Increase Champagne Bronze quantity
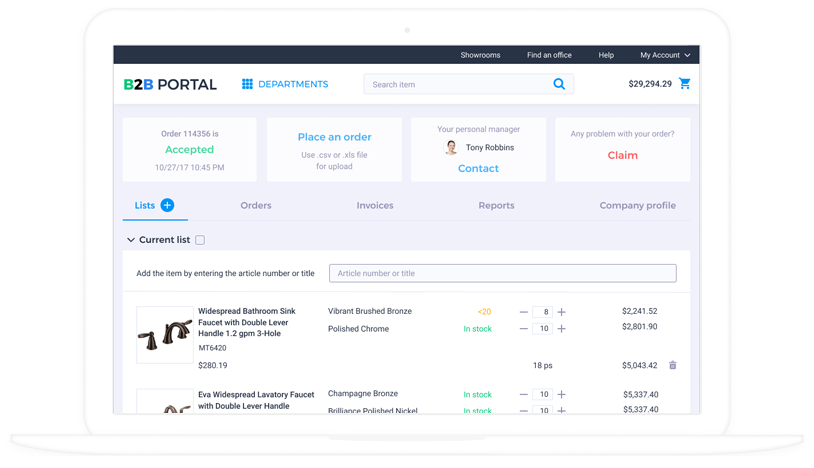This screenshot has width=814, height=468. [562, 394]
